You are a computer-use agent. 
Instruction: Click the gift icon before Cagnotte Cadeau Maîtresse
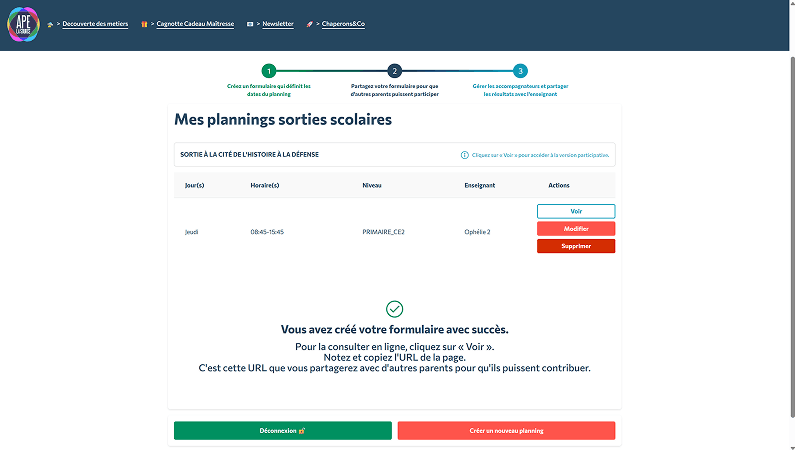(x=144, y=24)
